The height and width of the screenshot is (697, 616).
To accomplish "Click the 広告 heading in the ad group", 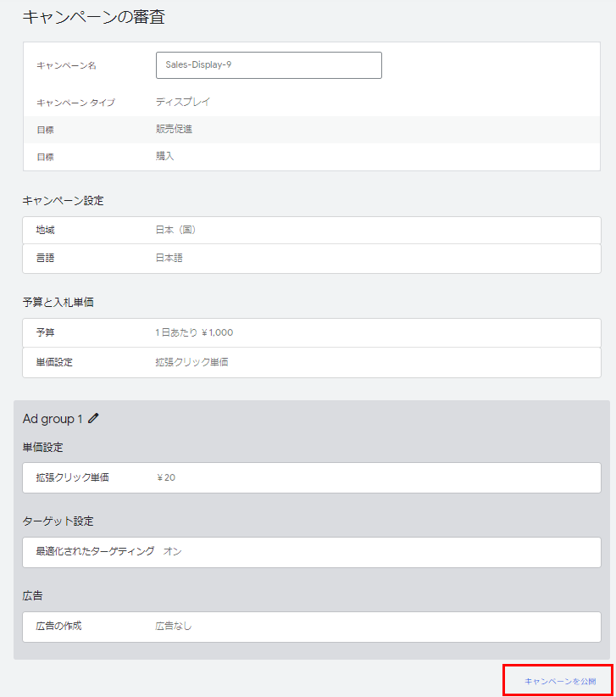I will click(32, 596).
